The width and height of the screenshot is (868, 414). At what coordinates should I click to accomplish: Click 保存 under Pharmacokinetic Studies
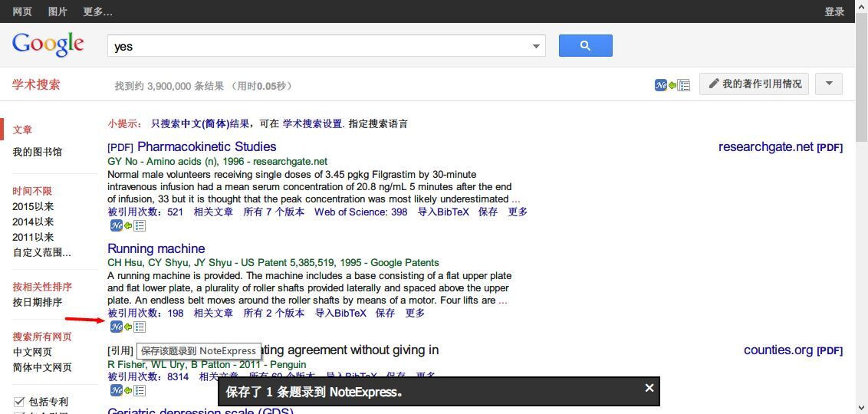488,212
